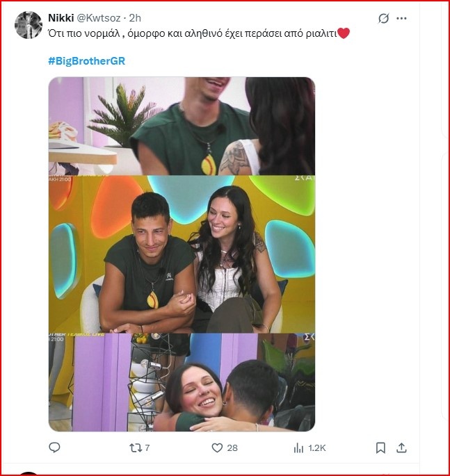This screenshot has width=450, height=476.
Task: Like the tweet with the heart icon
Action: point(217,448)
